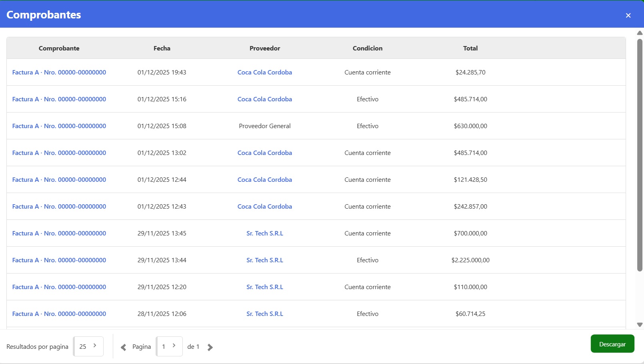The image size is (644, 364).
Task: Click the Proveedor column header
Action: pyautogui.click(x=264, y=48)
